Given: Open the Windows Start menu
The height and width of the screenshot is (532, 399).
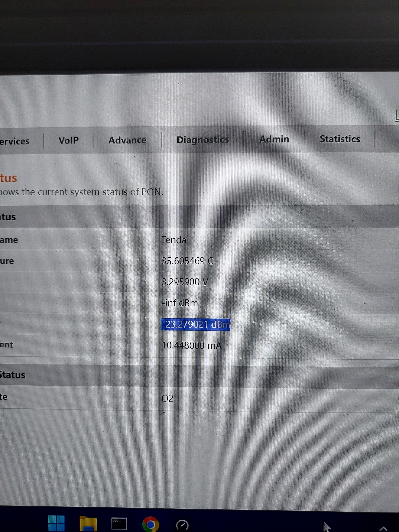Looking at the screenshot, I should coord(56,523).
